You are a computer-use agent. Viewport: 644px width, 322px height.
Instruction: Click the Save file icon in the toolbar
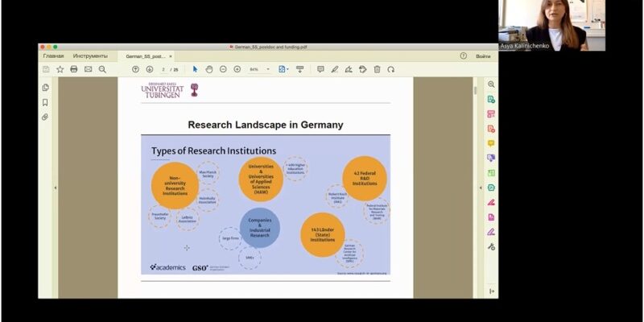point(46,69)
